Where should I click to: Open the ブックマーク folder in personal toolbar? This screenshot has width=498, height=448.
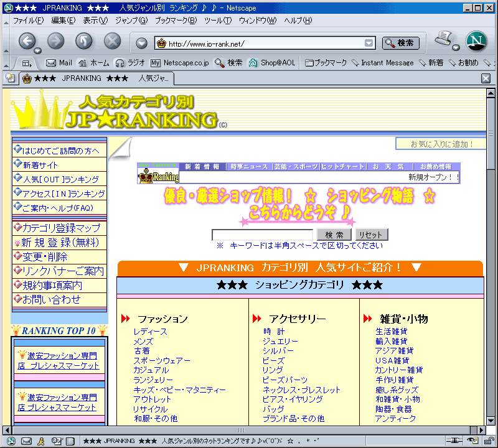(326, 63)
